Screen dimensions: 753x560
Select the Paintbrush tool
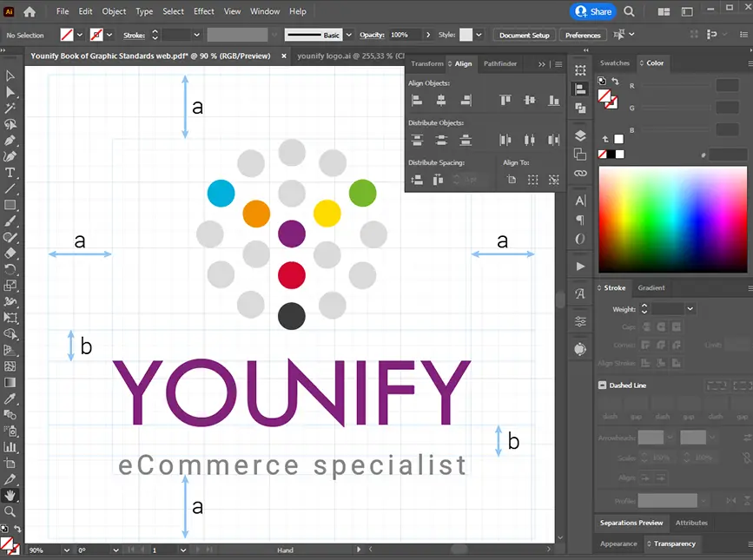[x=10, y=221]
